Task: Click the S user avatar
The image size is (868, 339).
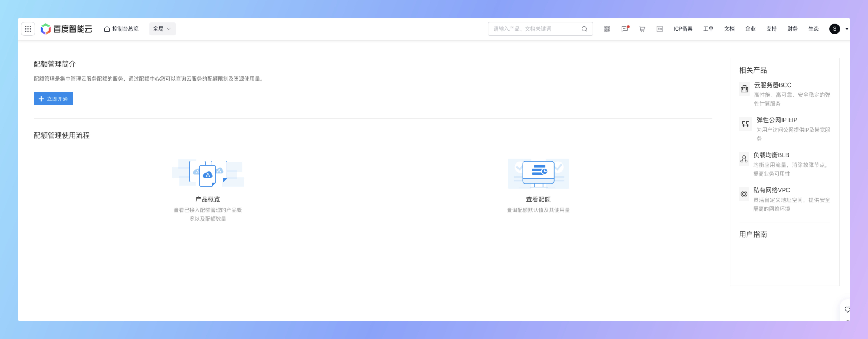Action: [x=835, y=29]
